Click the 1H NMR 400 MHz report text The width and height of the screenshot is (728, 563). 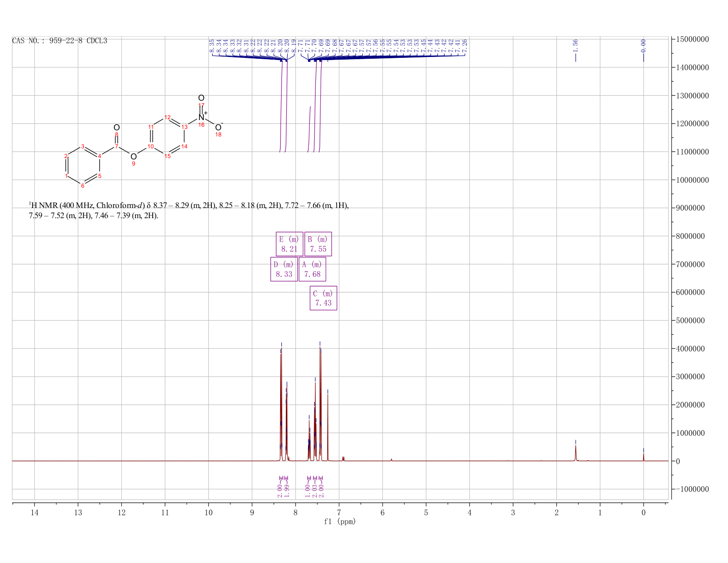point(189,211)
